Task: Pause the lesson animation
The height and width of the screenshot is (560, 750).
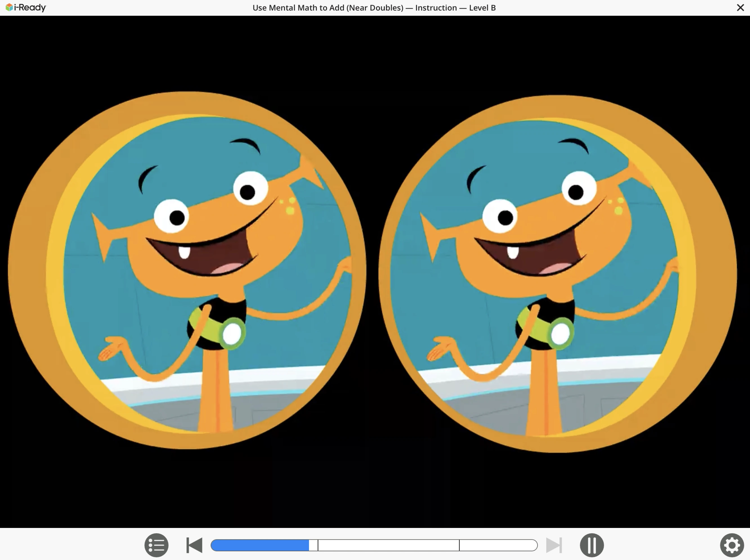Action: click(x=592, y=545)
